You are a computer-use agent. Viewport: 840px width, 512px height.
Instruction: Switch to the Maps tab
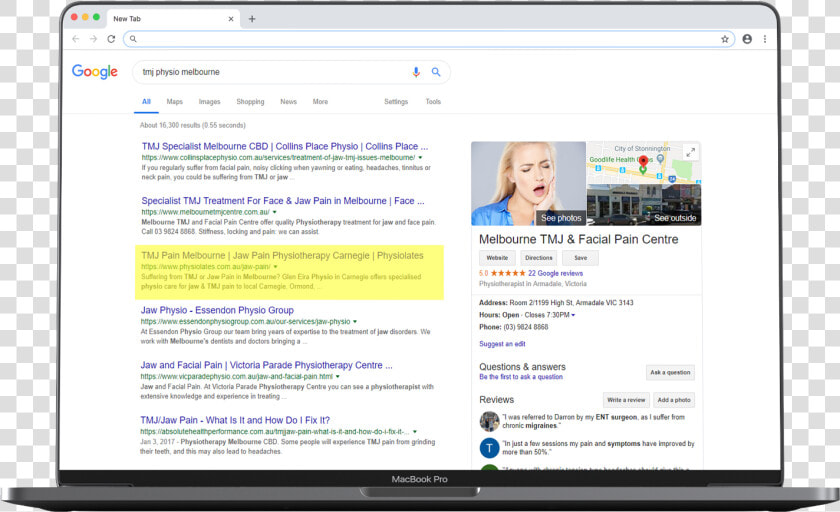175,102
